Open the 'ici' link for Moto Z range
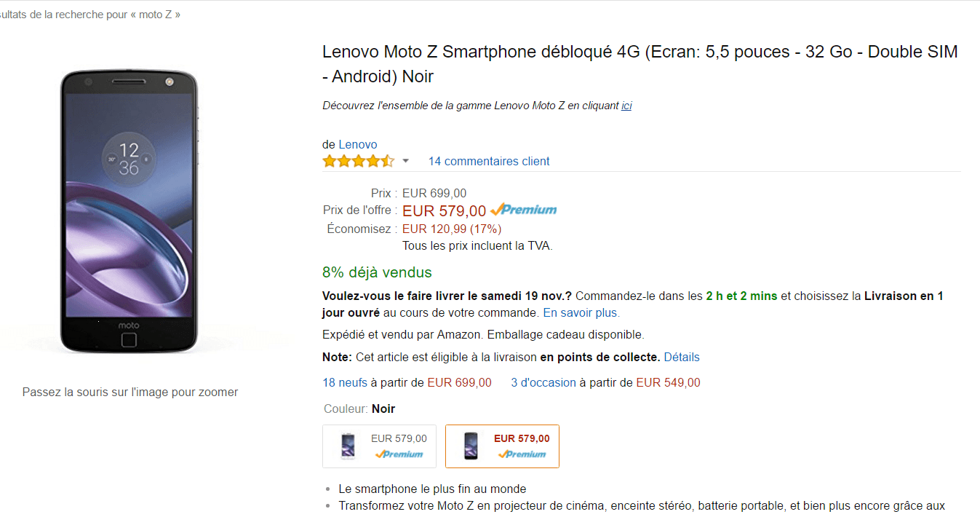The image size is (980, 517). (x=626, y=106)
